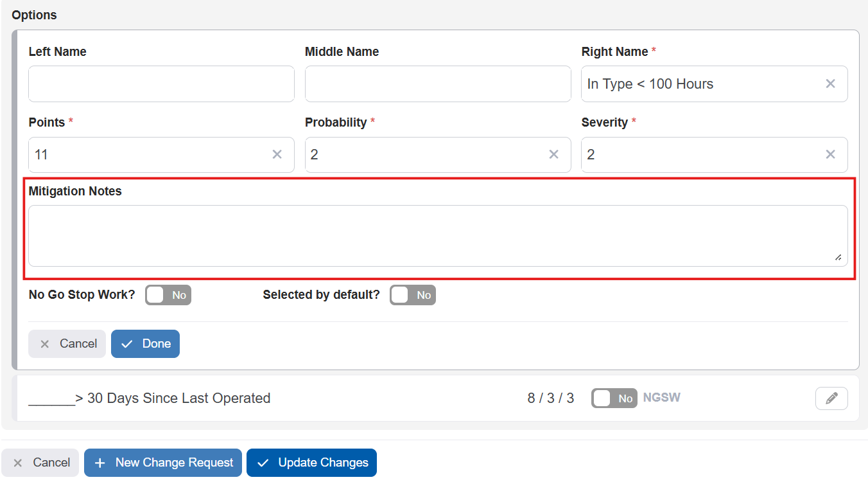
Task: Edit the 30 Days Since Last Operated option
Action: click(x=831, y=398)
